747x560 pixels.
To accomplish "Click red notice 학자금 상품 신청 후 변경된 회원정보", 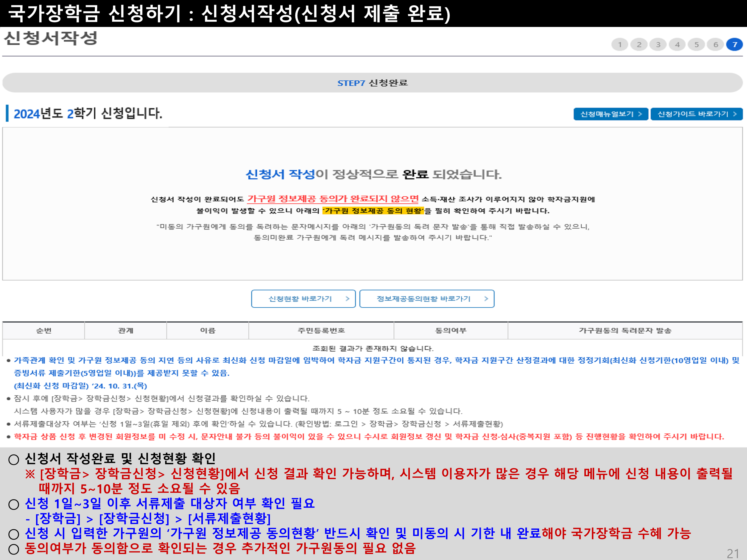I will pos(369,437).
